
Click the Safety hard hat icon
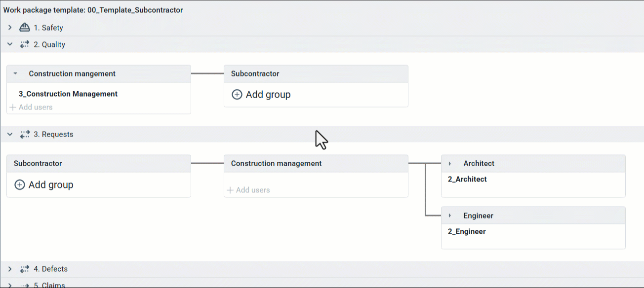click(25, 28)
